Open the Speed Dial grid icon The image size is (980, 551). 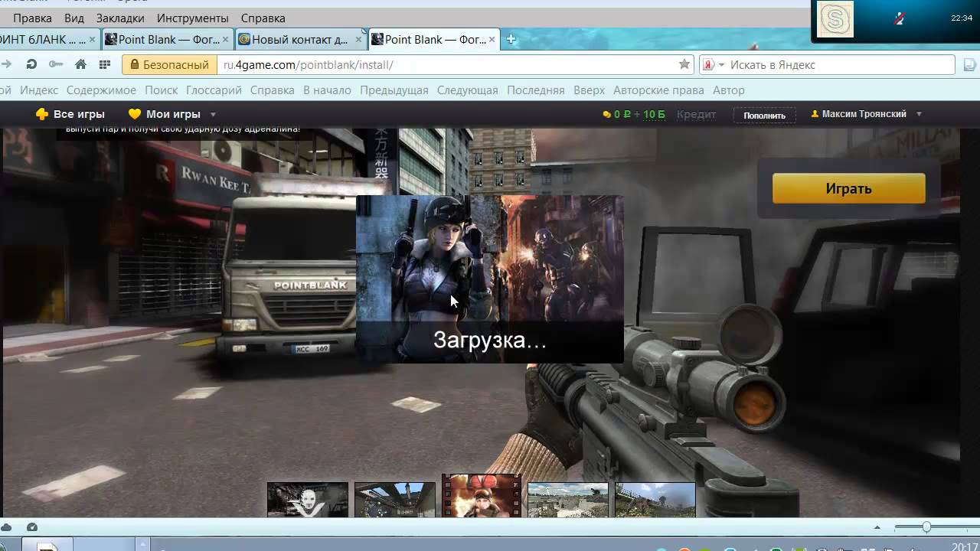point(105,64)
